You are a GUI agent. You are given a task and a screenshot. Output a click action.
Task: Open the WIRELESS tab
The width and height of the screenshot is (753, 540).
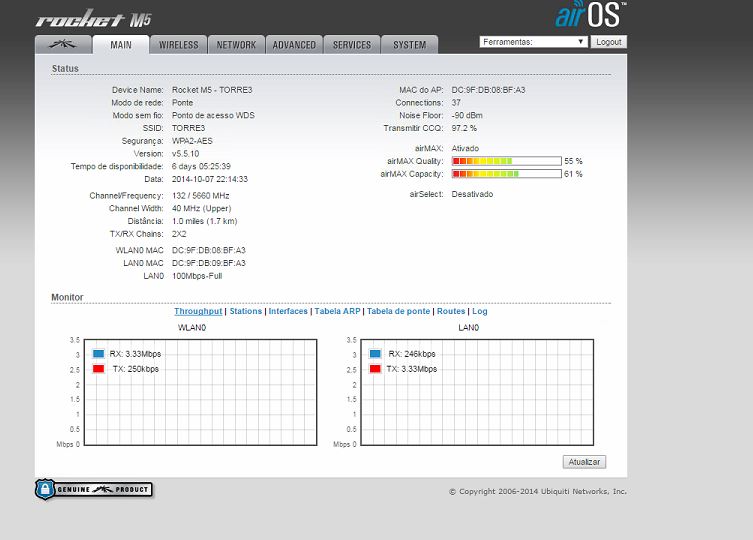(x=179, y=45)
